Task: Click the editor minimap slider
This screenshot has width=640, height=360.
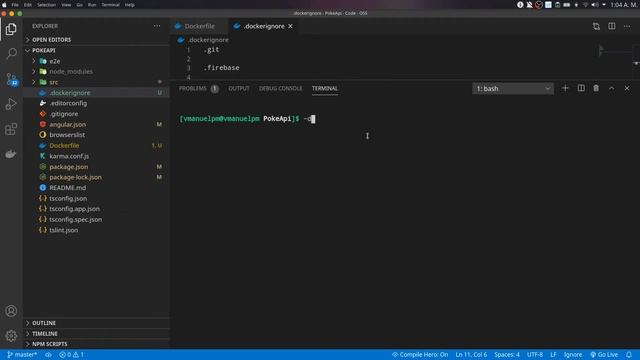Action: (615, 51)
